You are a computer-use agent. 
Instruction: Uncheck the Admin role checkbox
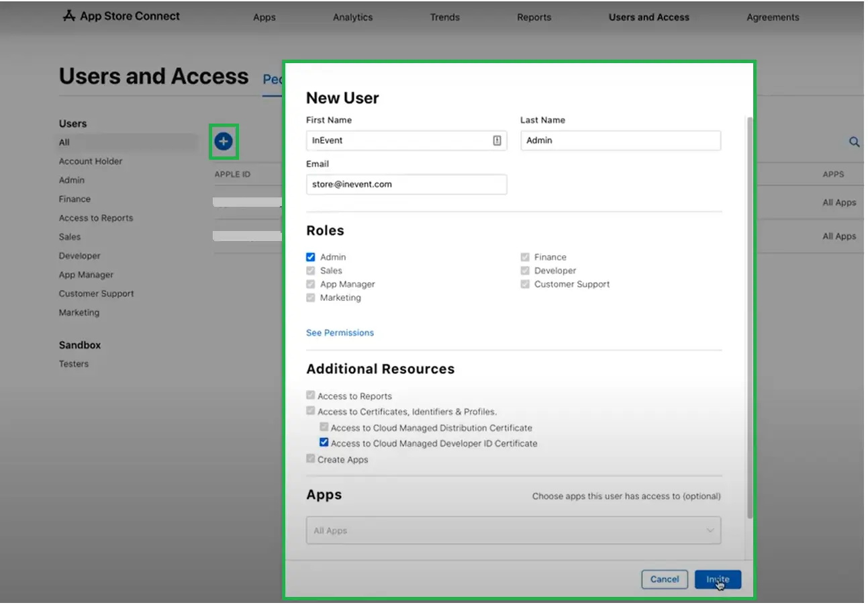click(310, 257)
